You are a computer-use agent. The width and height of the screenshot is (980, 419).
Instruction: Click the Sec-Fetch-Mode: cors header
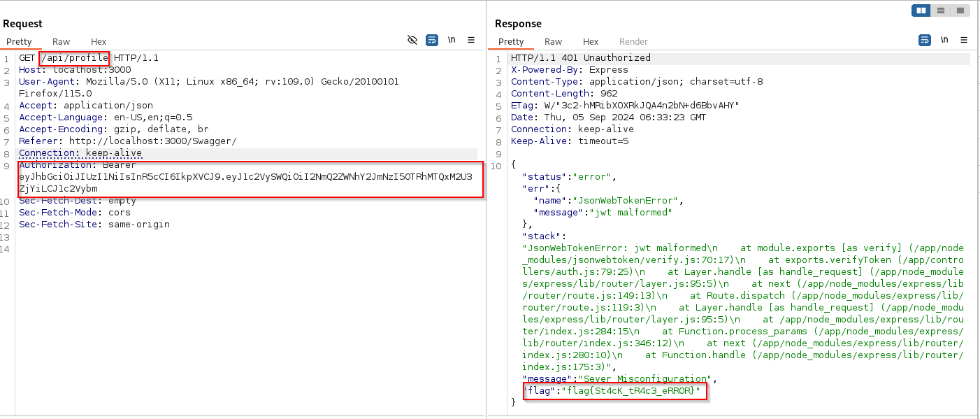click(x=75, y=213)
